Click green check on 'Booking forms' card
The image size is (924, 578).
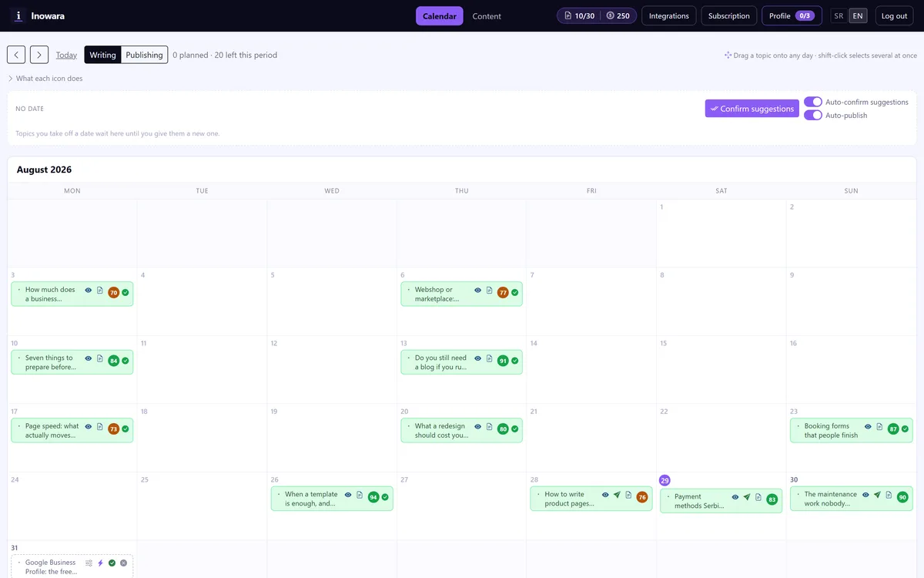pyautogui.click(x=905, y=429)
